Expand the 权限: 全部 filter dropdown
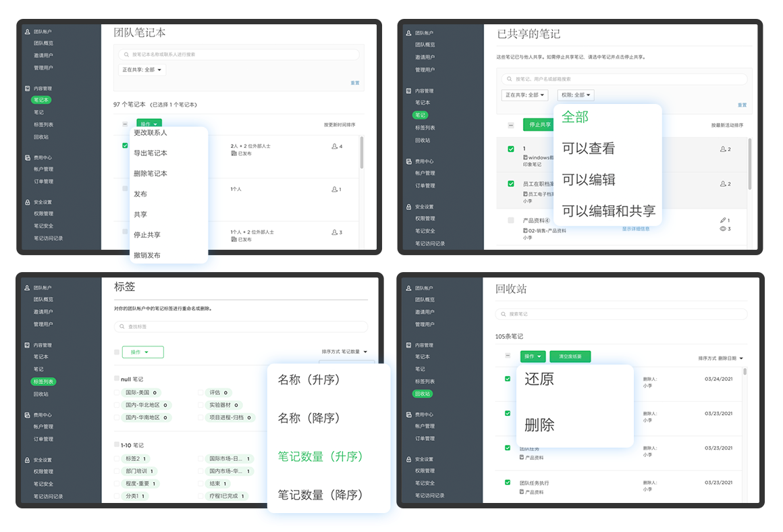The height and width of the screenshot is (532, 783). (576, 95)
